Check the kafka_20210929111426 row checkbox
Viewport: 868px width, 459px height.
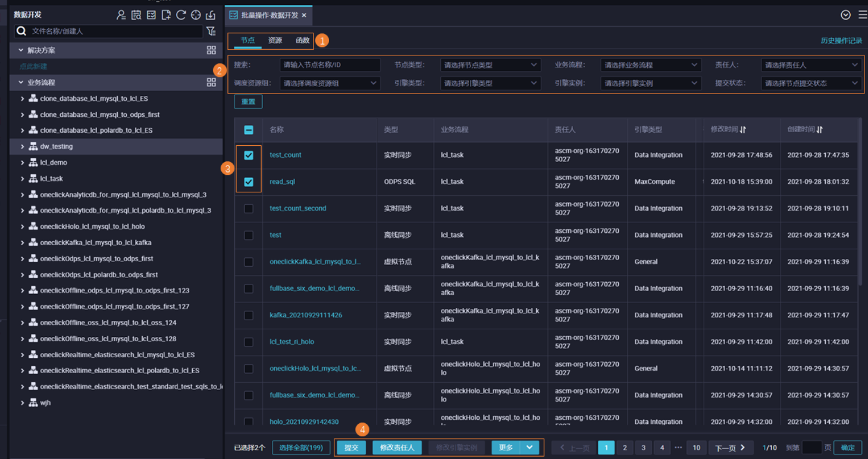[249, 315]
